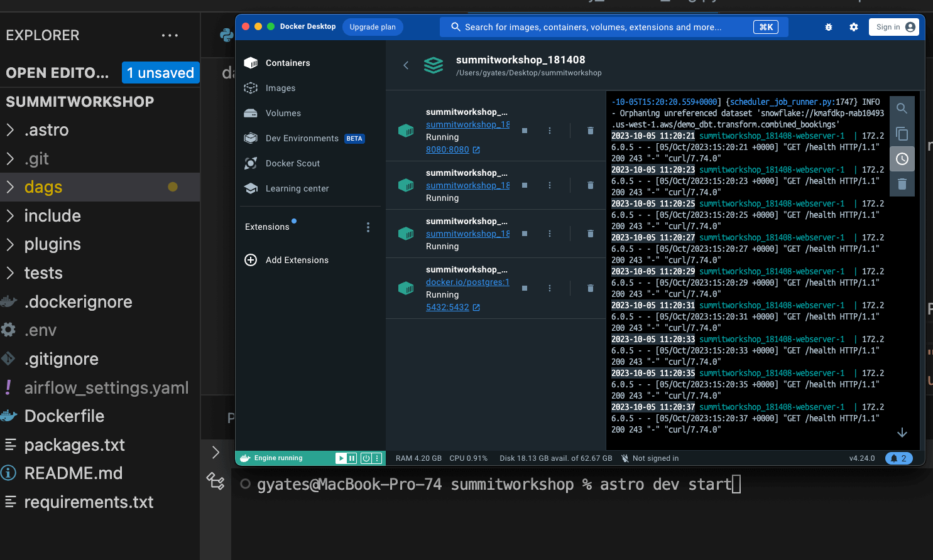933x560 pixels.
Task: Pause the Docker engine
Action: (x=352, y=458)
